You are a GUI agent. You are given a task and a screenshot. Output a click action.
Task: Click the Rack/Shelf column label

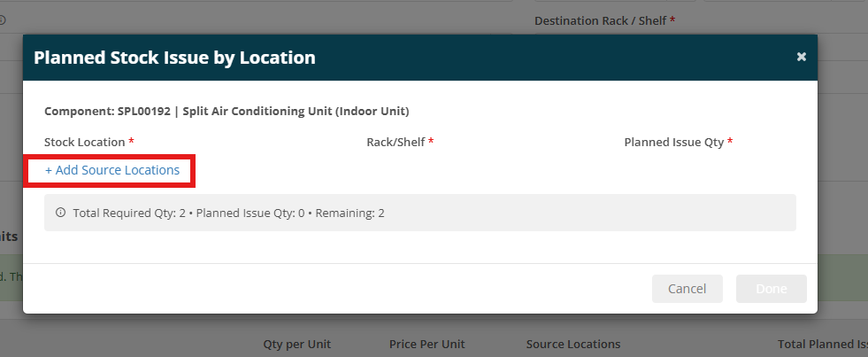[x=396, y=142]
